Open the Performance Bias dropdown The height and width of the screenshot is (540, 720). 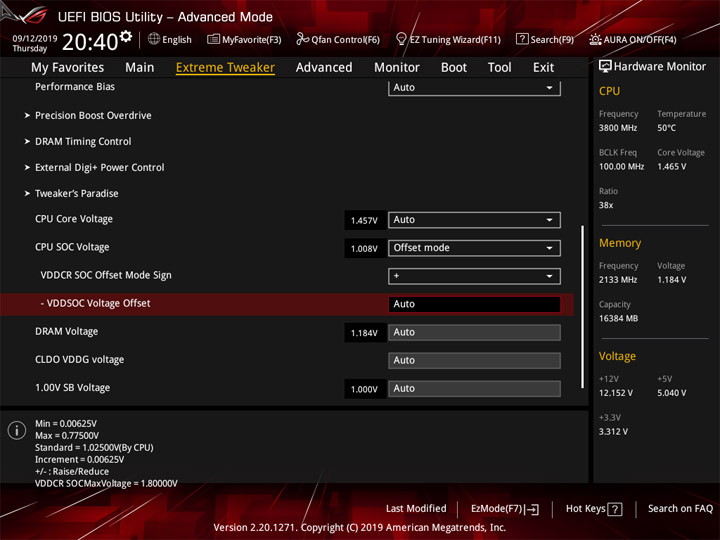(x=474, y=88)
